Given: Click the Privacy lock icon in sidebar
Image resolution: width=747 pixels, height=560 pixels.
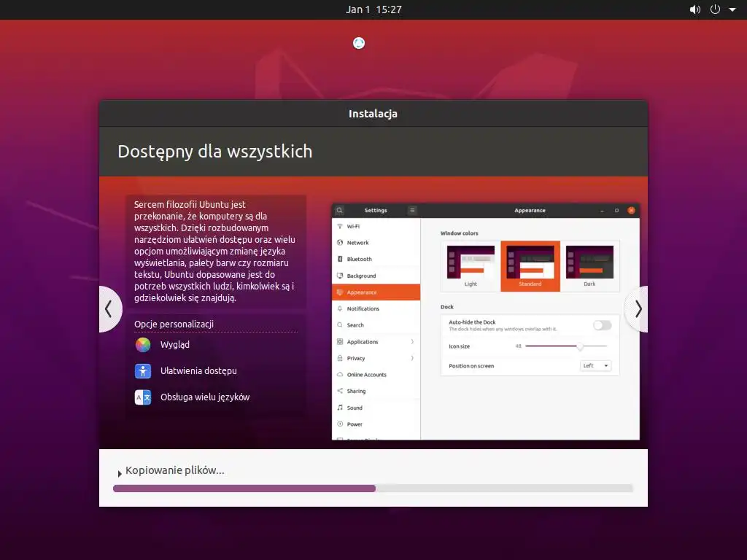Looking at the screenshot, I should [340, 358].
